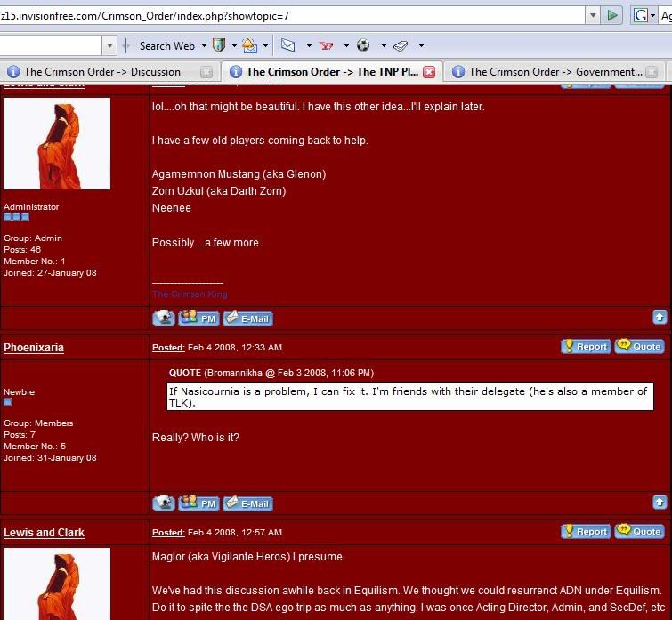Click the Search Web button
672x620 pixels.
[166, 46]
